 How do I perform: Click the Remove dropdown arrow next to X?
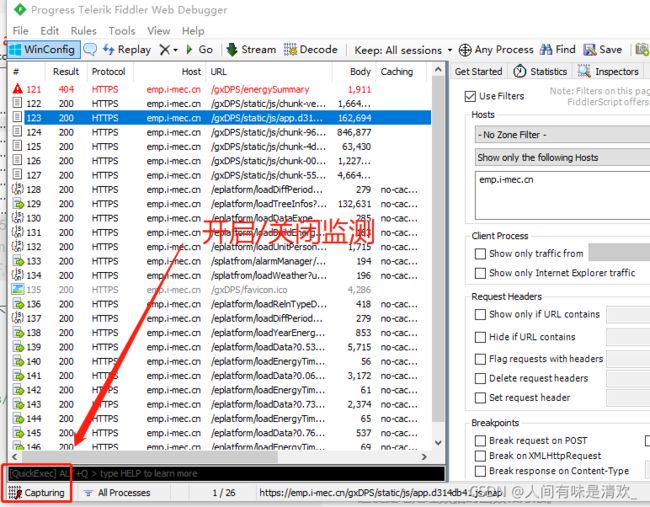click(x=176, y=50)
